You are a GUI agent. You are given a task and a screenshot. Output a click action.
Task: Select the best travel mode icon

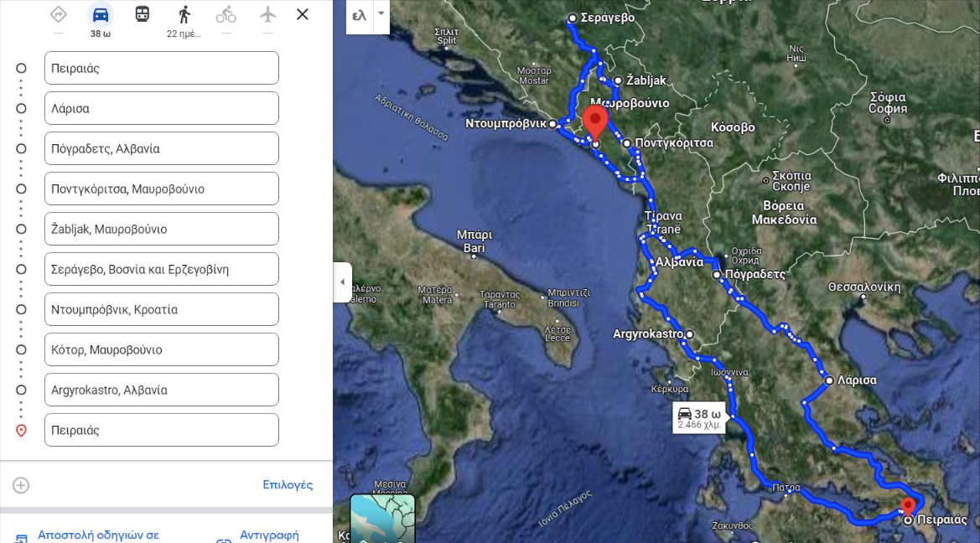tap(58, 13)
